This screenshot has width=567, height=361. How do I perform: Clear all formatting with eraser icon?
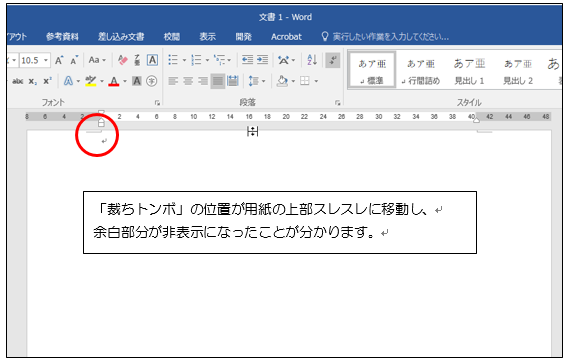123,60
